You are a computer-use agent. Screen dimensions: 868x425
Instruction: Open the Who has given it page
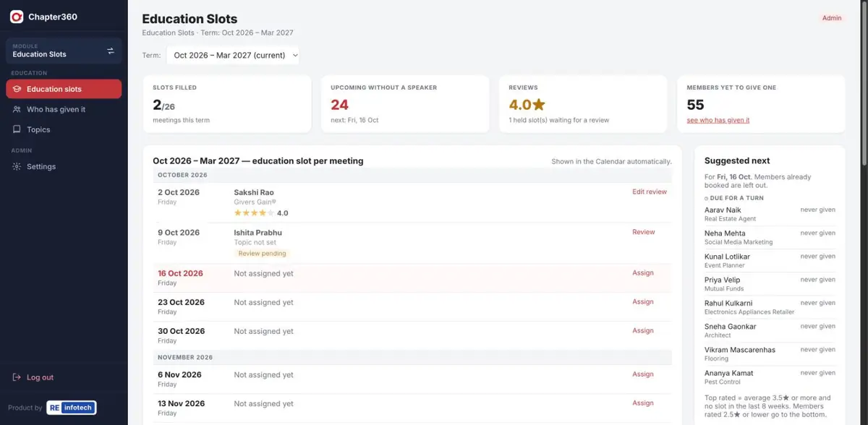coord(64,109)
